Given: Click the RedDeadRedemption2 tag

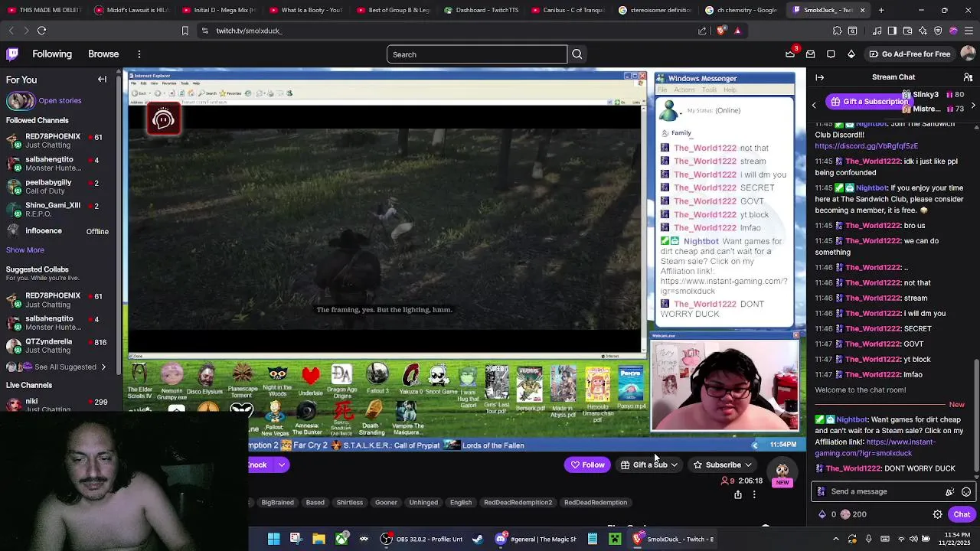Looking at the screenshot, I should pos(518,503).
